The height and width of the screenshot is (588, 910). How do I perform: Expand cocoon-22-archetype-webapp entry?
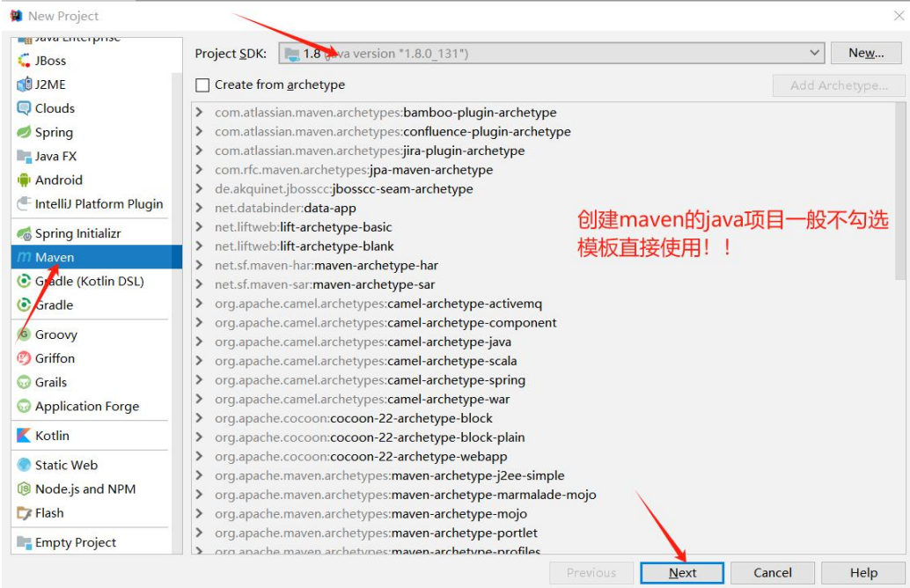[199, 456]
